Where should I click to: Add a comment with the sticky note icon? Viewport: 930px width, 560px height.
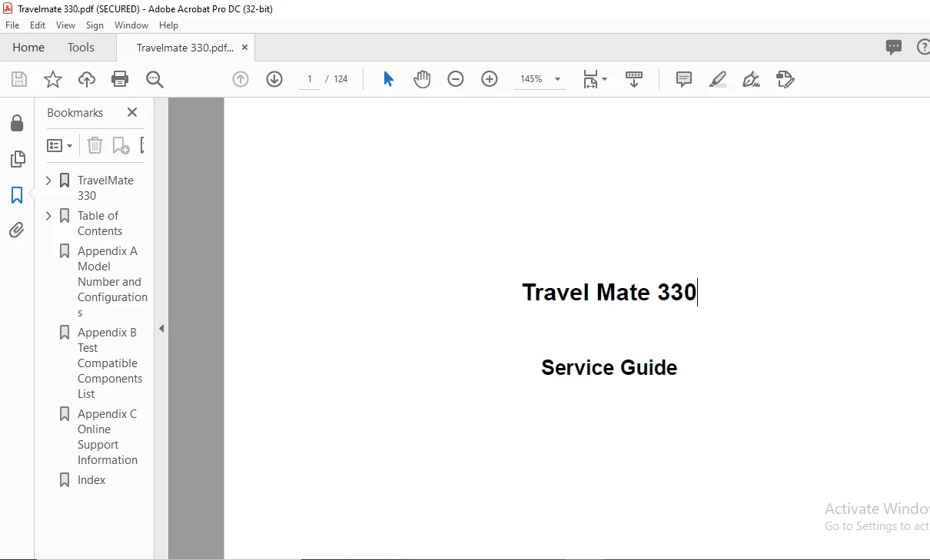[x=684, y=79]
